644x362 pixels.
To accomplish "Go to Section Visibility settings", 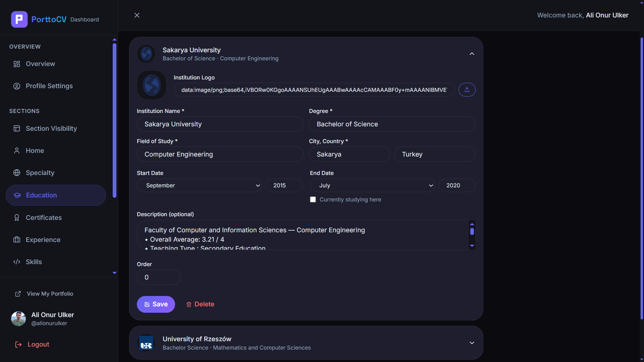I will [x=56, y=128].
